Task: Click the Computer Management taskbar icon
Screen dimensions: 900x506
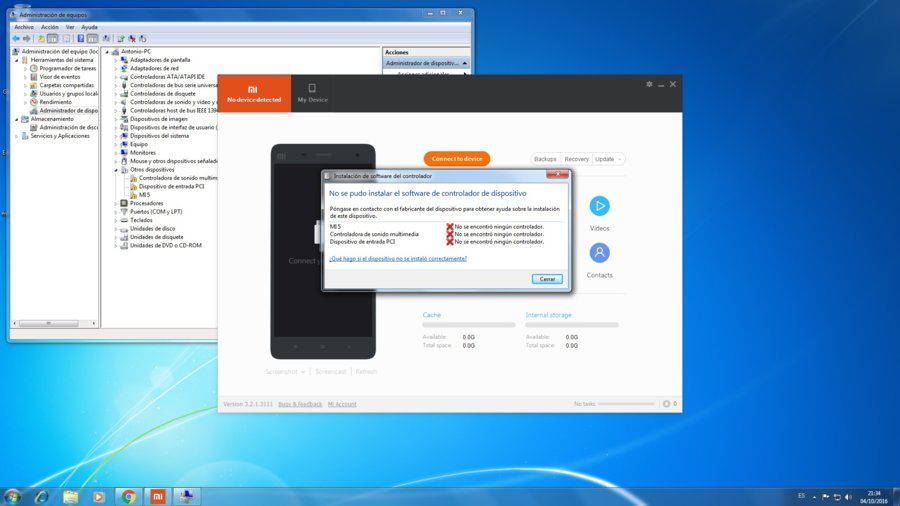Action: tap(186, 496)
